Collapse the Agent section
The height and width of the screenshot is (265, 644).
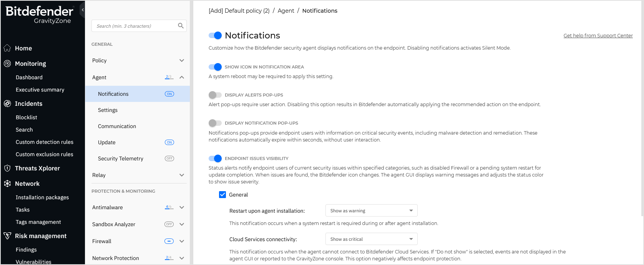click(x=182, y=77)
